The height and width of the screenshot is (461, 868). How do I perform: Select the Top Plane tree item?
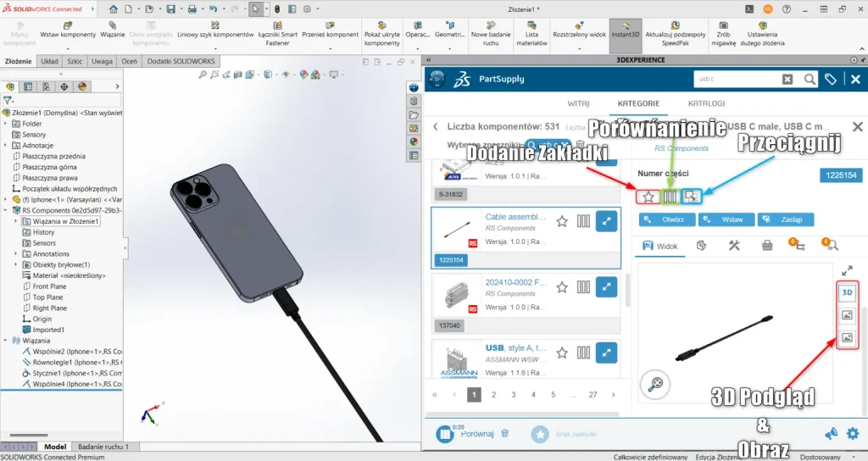point(47,297)
